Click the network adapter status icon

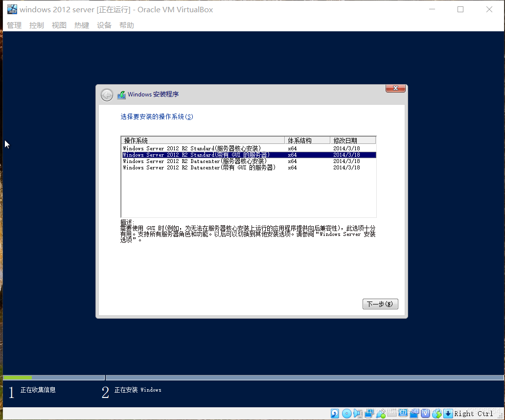coord(369,414)
